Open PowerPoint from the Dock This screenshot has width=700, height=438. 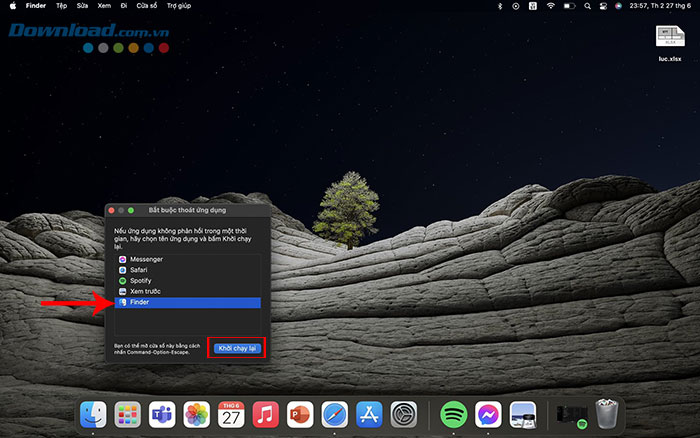pyautogui.click(x=300, y=414)
